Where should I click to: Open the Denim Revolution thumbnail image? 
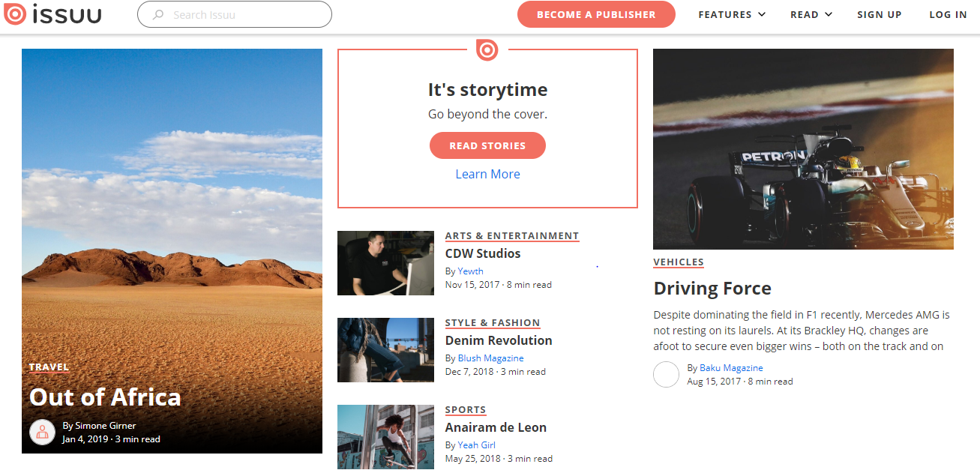[385, 350]
